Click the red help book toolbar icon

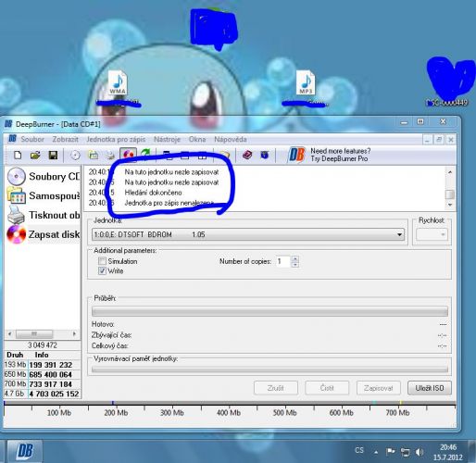click(x=247, y=155)
